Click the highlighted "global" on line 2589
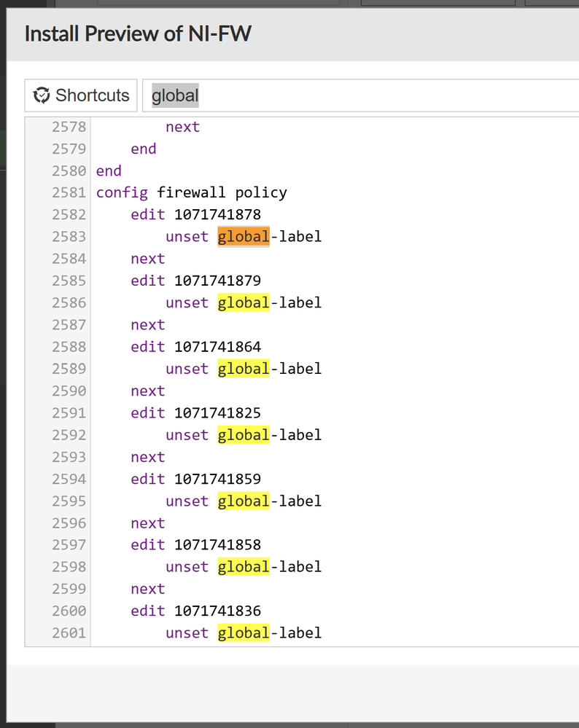 pos(244,369)
